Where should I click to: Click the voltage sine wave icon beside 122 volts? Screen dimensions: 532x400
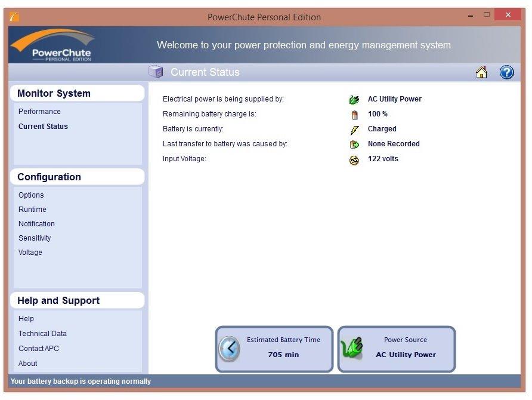pos(354,159)
